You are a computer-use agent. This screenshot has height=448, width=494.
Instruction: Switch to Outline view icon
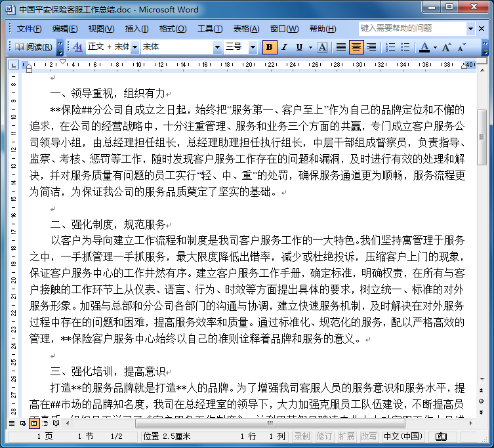(x=45, y=424)
